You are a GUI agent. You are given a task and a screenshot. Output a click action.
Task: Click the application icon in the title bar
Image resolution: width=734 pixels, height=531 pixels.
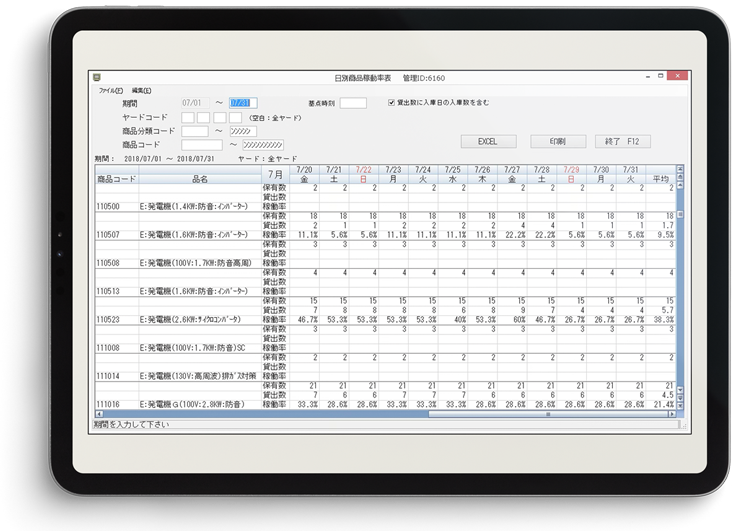pos(97,77)
